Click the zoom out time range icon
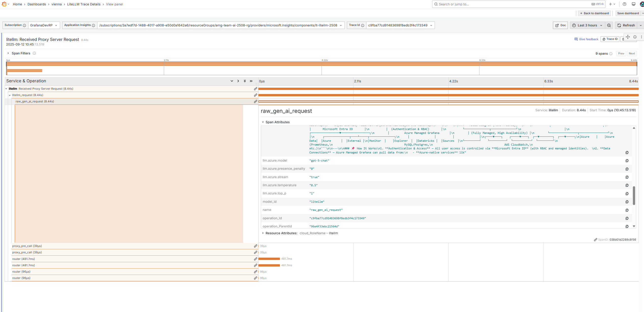 pos(609,25)
